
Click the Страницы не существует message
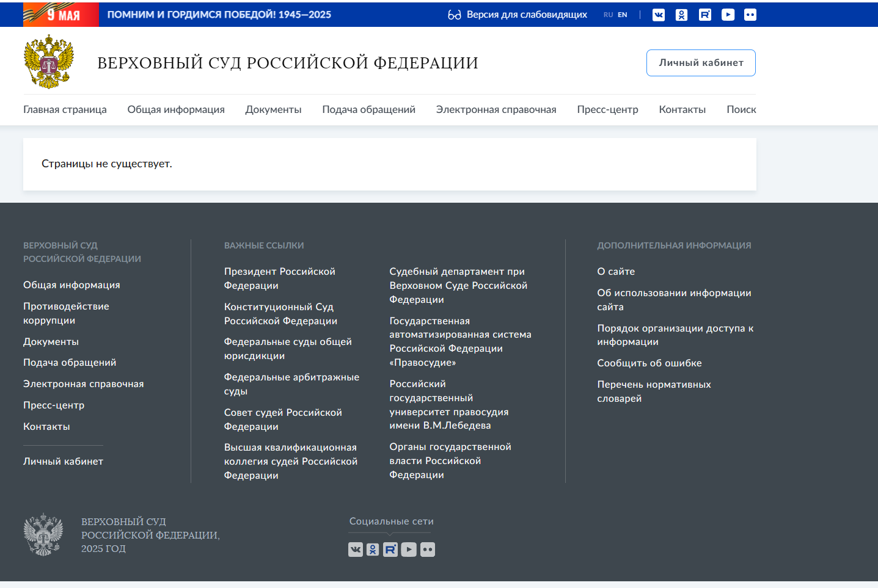click(107, 164)
